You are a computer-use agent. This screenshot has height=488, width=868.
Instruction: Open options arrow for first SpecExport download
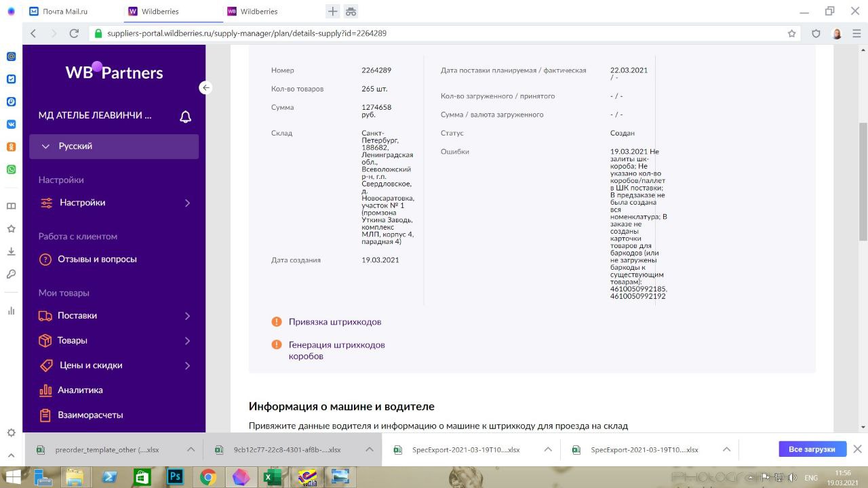point(548,449)
